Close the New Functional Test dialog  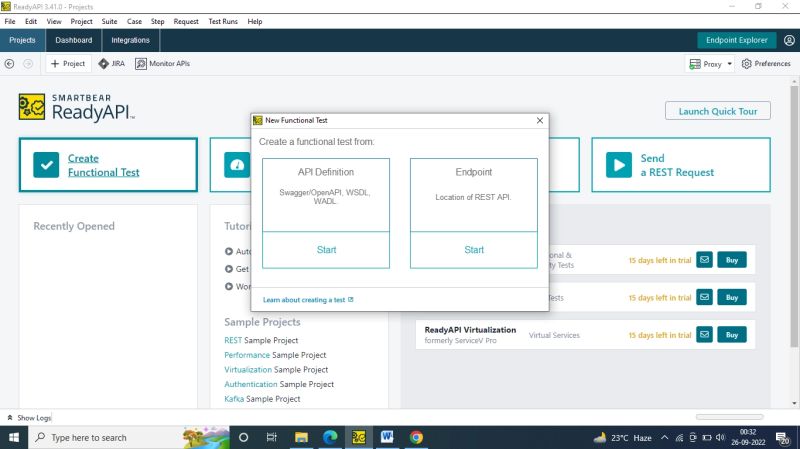tap(540, 120)
